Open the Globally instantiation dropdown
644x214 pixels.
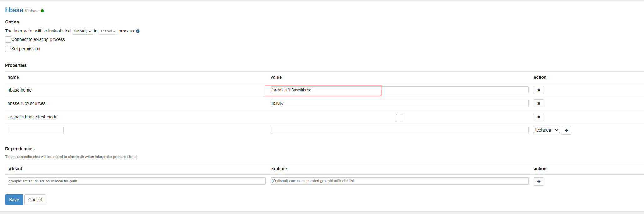[82, 31]
